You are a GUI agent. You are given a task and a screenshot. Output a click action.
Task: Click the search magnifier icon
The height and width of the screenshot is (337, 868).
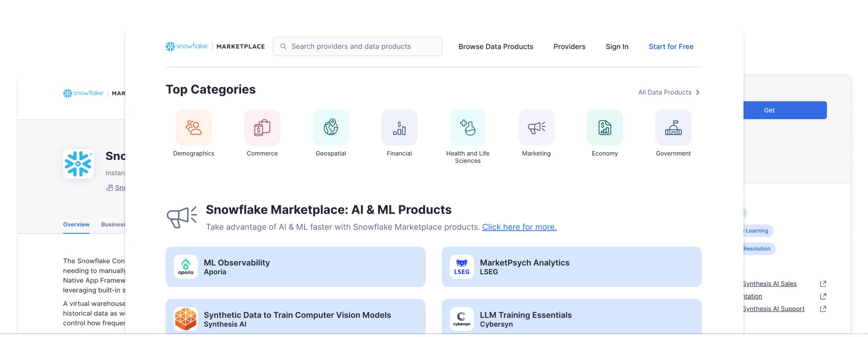pos(283,47)
